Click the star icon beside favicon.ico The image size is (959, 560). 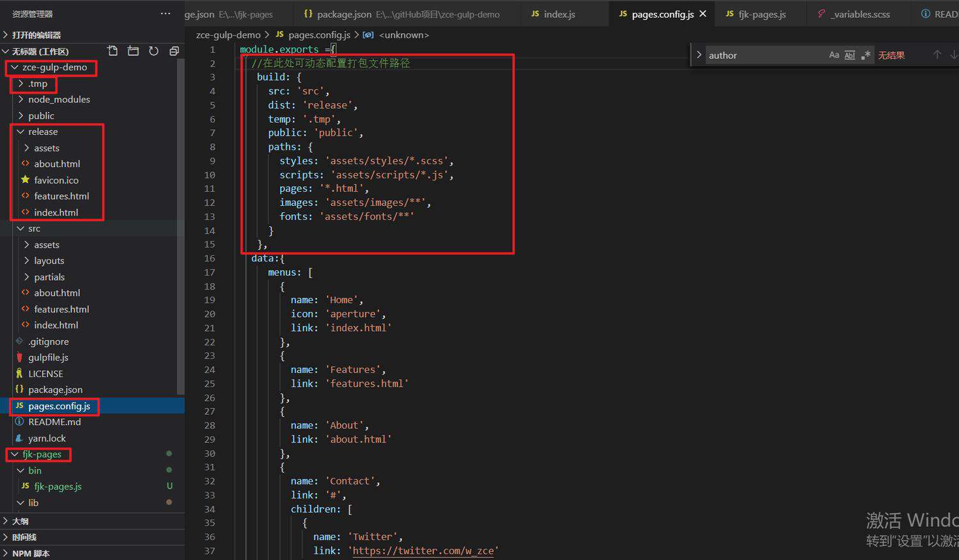coord(26,180)
